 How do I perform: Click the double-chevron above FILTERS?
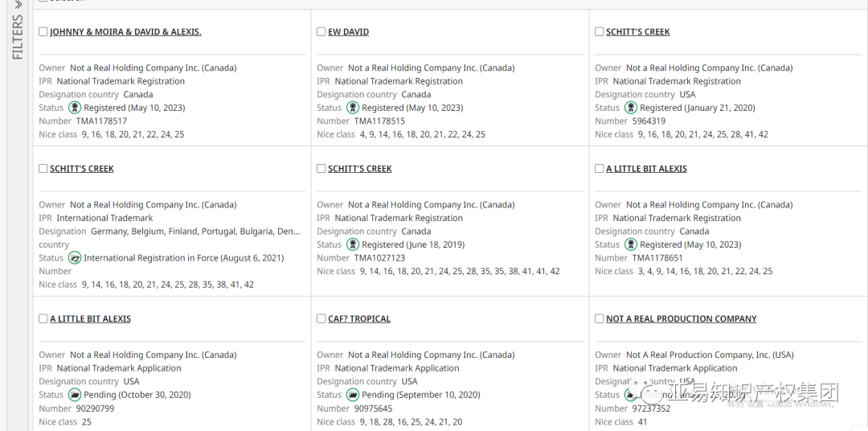pyautogui.click(x=18, y=5)
